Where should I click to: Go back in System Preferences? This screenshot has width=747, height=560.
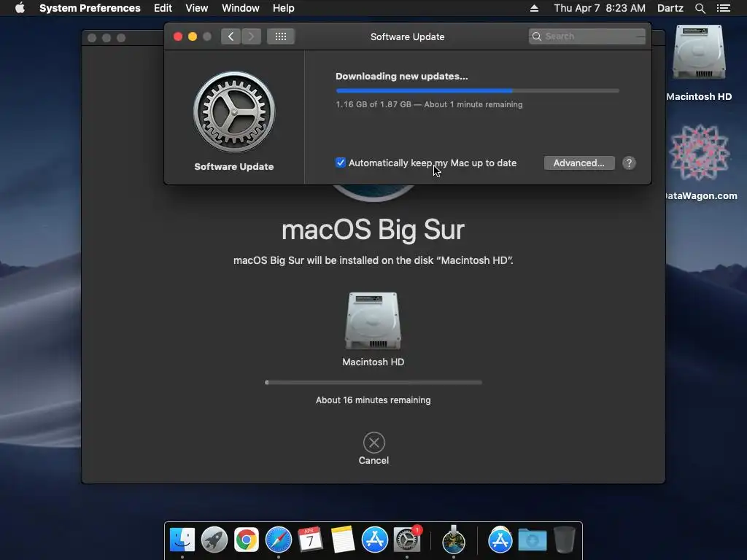click(231, 36)
